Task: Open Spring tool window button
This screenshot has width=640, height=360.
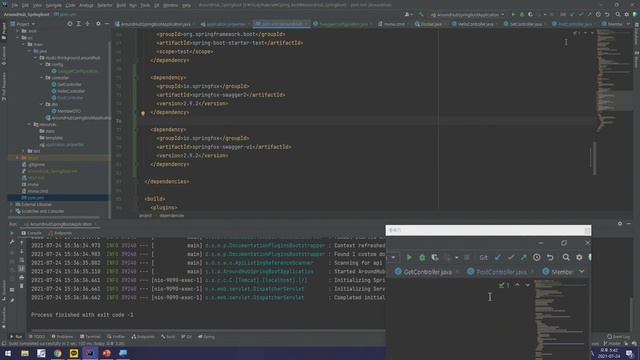Action: tap(206, 337)
